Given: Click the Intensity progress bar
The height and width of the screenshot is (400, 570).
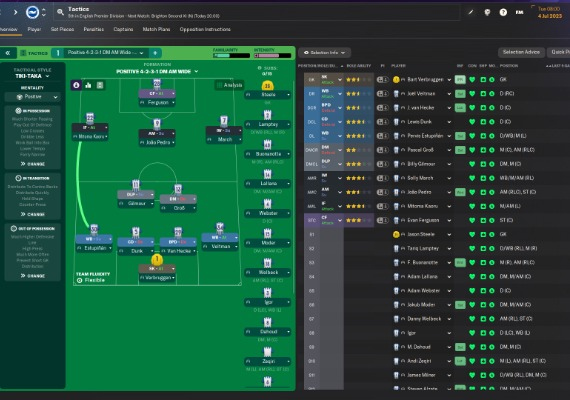Looking at the screenshot, I should point(273,56).
